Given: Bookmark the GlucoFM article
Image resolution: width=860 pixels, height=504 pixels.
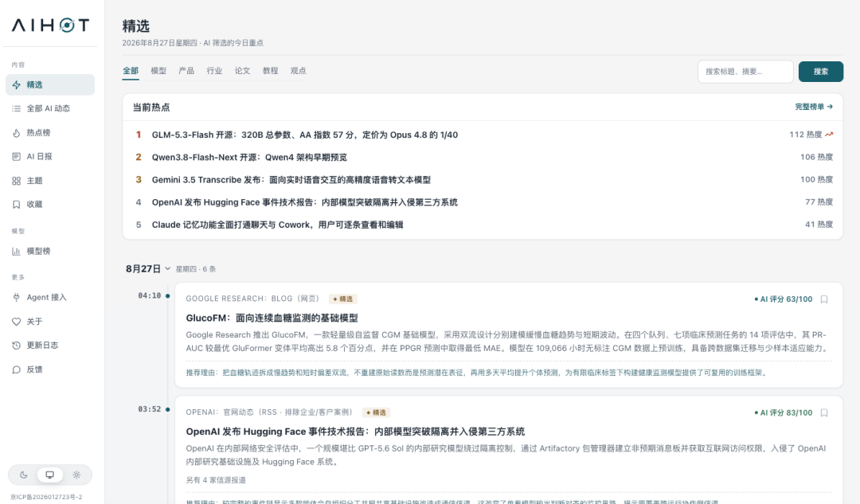Looking at the screenshot, I should tap(824, 299).
